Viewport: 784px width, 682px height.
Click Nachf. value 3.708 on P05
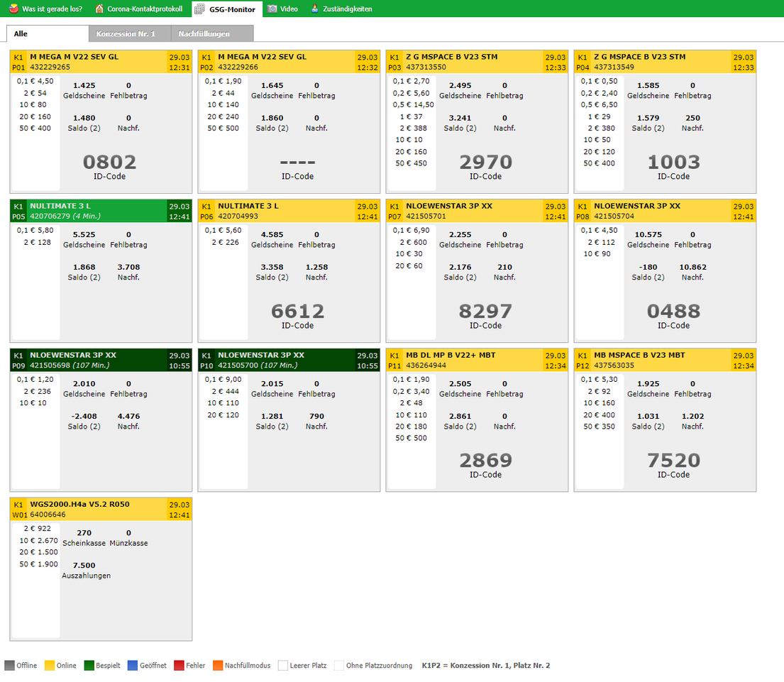click(x=128, y=267)
